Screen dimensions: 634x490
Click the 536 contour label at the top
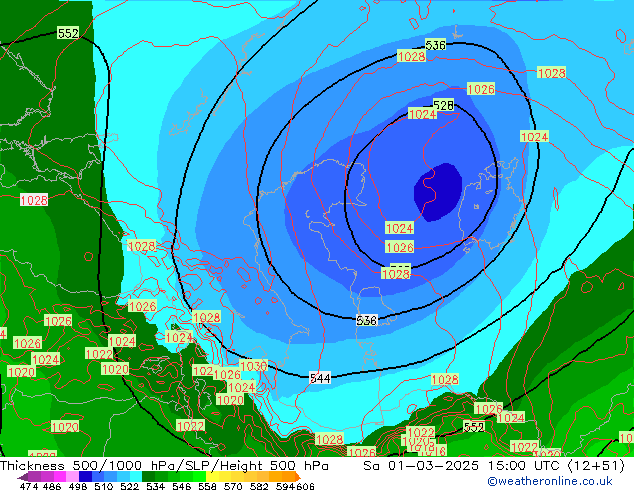pyautogui.click(x=435, y=45)
